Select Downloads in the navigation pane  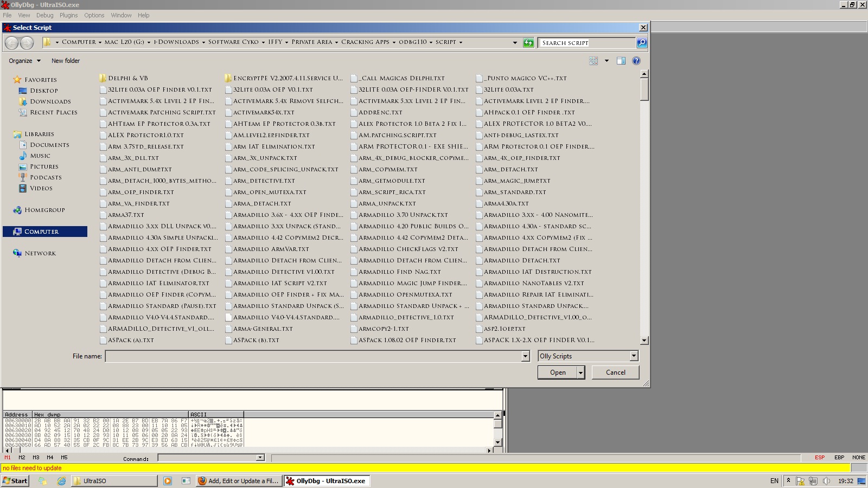point(45,101)
